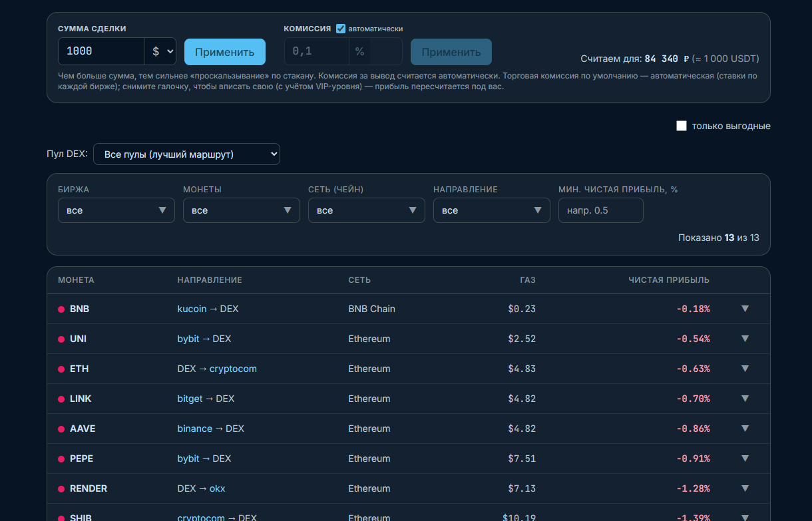Open the Направление filter dropdown

click(492, 210)
